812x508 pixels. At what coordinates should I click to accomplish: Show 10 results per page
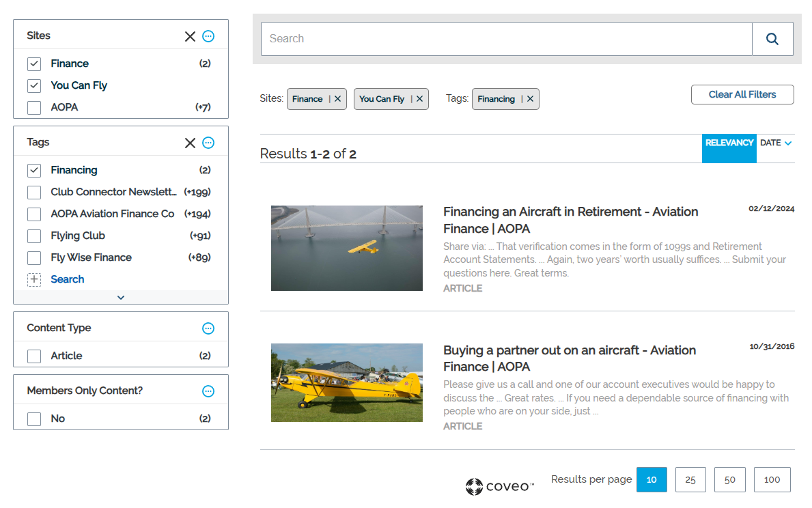pos(652,479)
